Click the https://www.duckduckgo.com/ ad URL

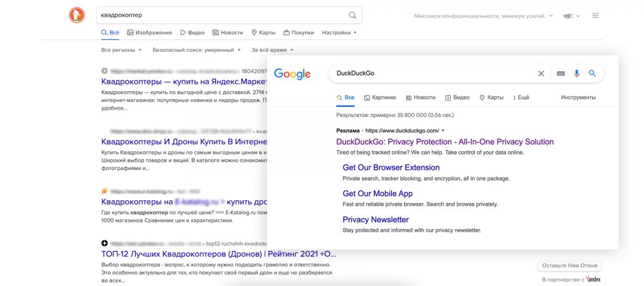(x=402, y=130)
